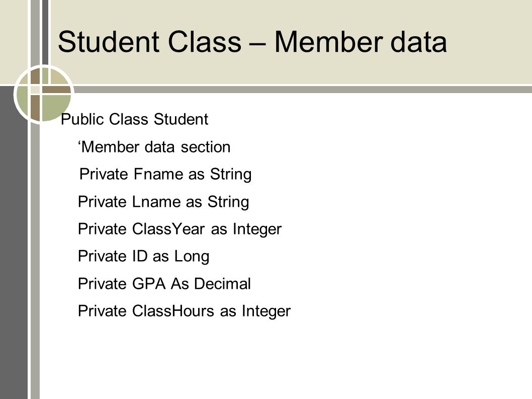This screenshot has width=532, height=399.
Task: Select the Public Class Student line
Action: pos(134,119)
